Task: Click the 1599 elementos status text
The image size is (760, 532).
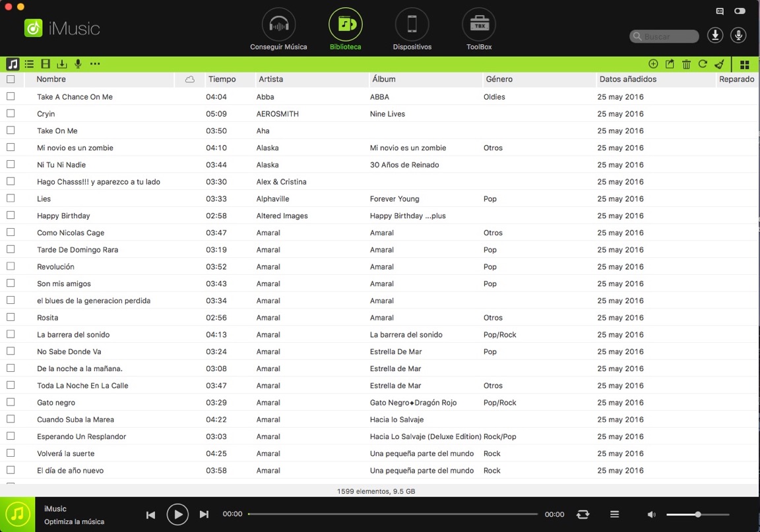Action: pyautogui.click(x=376, y=491)
